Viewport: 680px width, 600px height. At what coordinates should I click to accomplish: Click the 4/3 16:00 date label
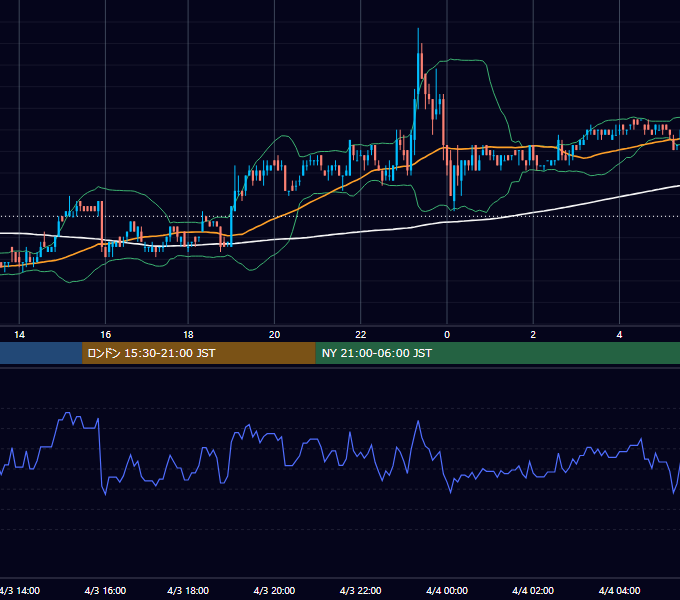[105, 590]
